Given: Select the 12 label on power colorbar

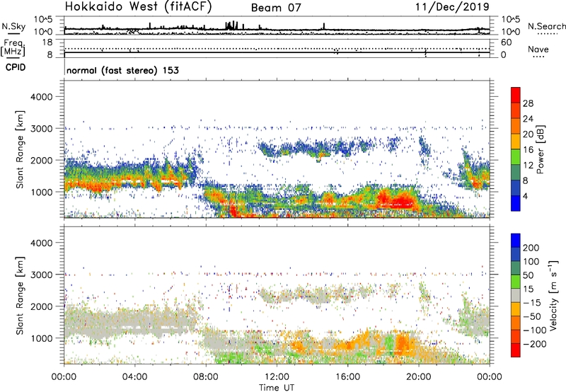Looking at the screenshot, I should tap(528, 166).
